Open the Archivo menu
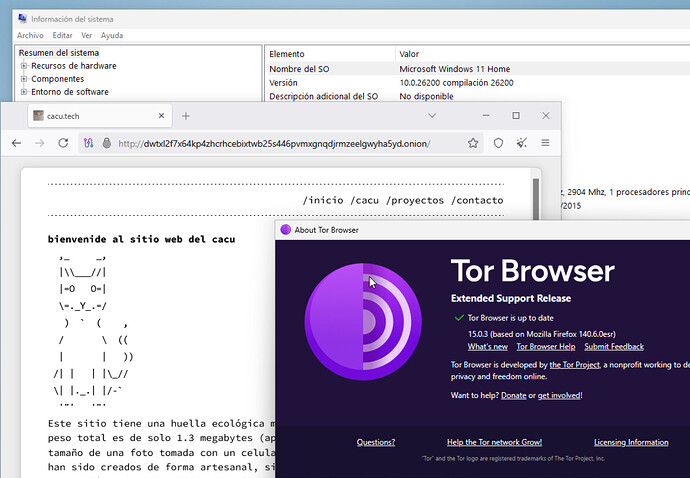Image resolution: width=690 pixels, height=478 pixels. 30,35
